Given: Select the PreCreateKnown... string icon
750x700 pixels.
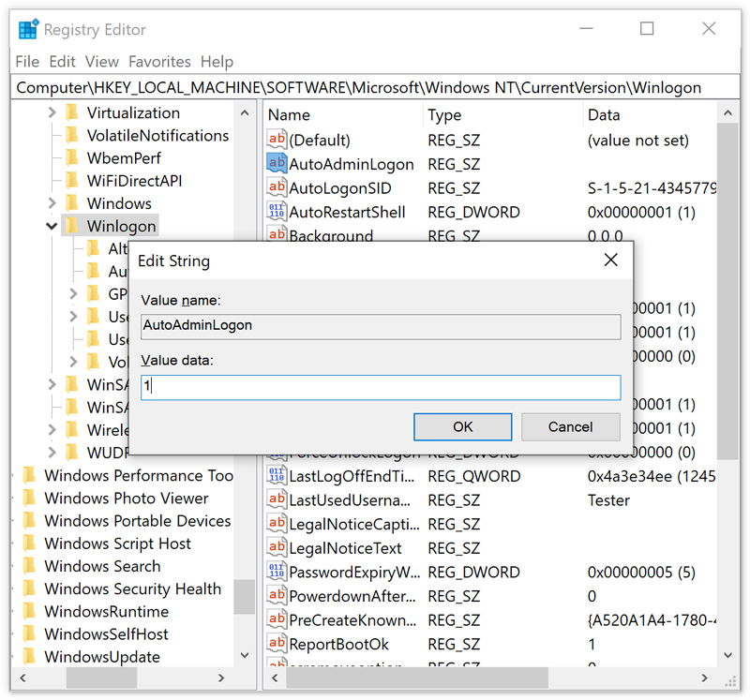Looking at the screenshot, I should pos(277,619).
